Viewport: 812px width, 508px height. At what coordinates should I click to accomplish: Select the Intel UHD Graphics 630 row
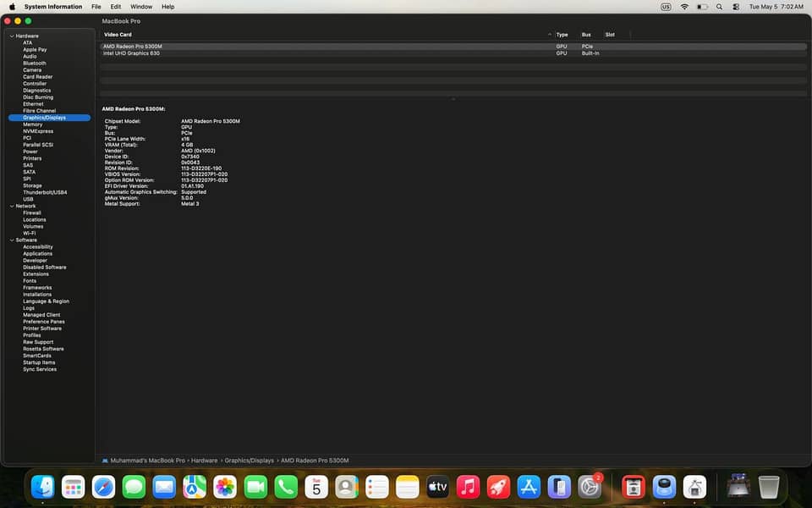point(453,52)
